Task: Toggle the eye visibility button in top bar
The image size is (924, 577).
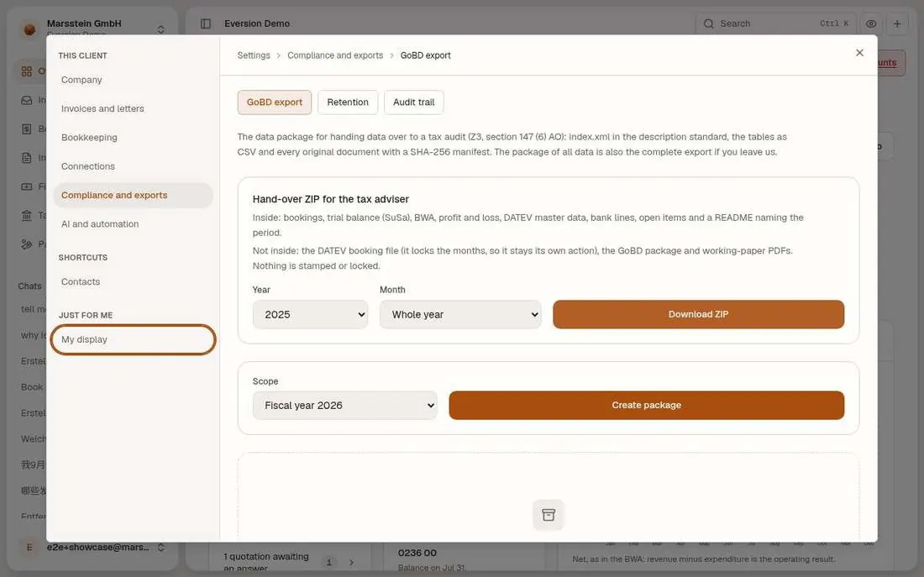Action: [x=871, y=24]
